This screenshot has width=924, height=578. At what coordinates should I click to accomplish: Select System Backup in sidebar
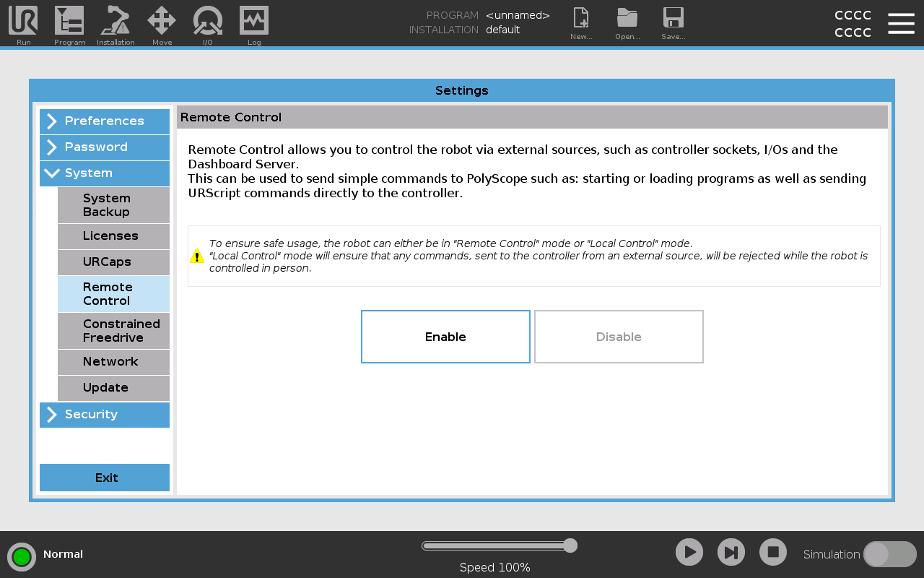tap(113, 205)
